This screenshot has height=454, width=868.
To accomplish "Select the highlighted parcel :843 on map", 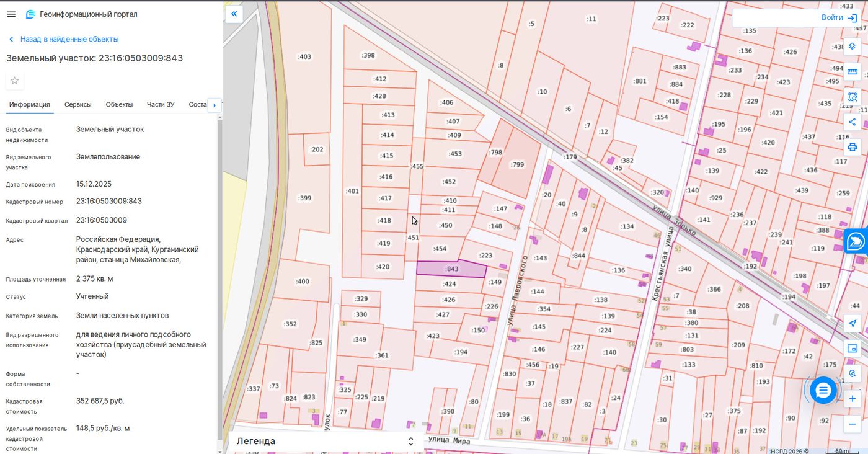I will (x=451, y=269).
